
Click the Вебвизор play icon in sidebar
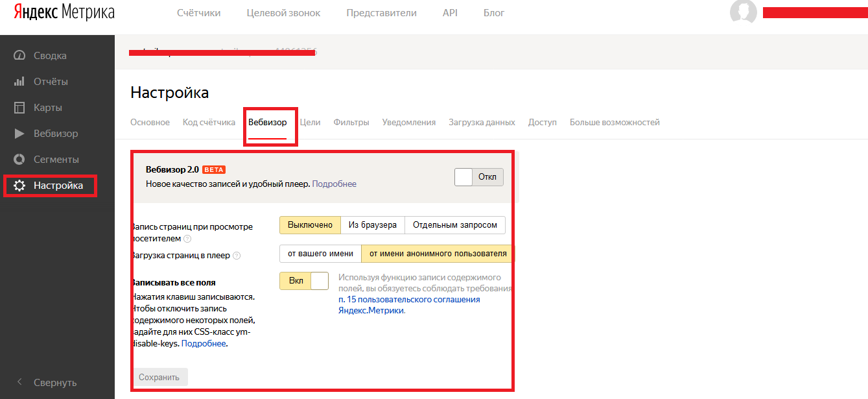(x=19, y=134)
